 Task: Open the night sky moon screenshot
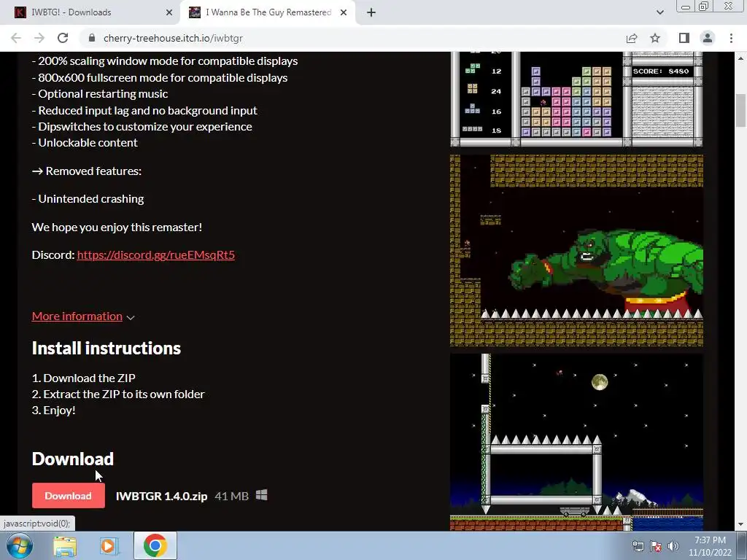576,442
